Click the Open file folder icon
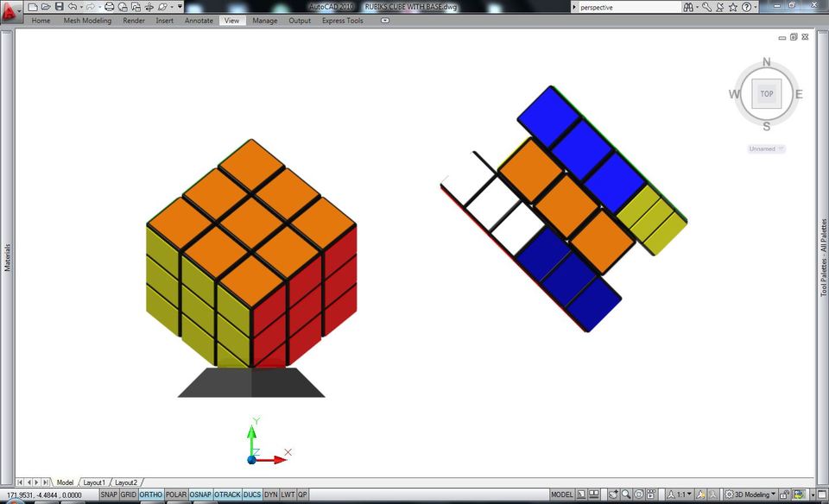 click(x=46, y=7)
